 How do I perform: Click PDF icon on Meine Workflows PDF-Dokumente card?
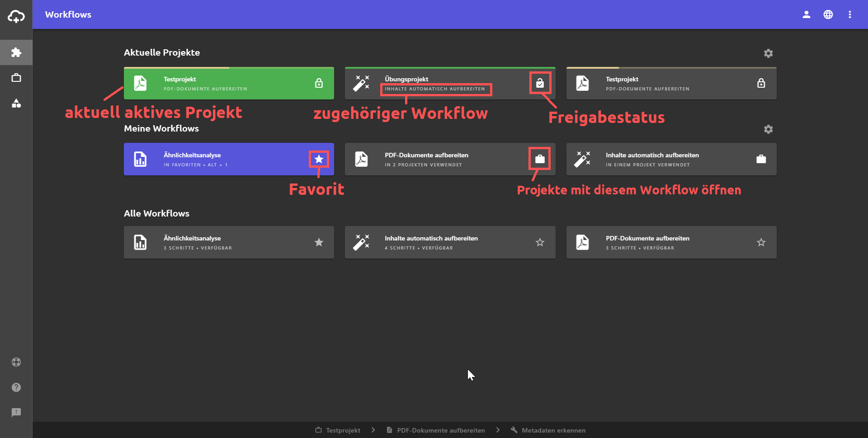pos(361,159)
